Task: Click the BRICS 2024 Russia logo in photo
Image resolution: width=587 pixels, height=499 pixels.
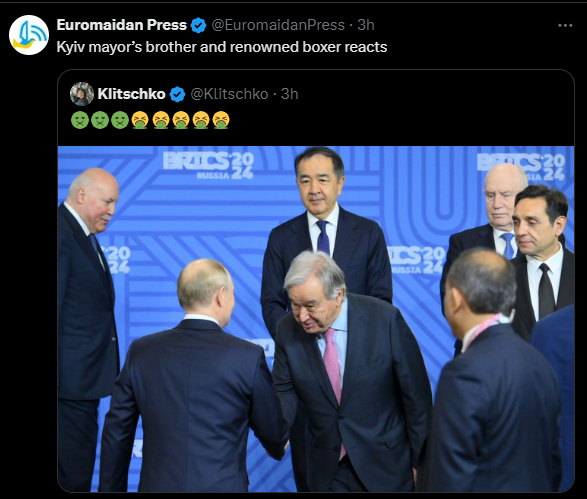Action: click(209, 165)
